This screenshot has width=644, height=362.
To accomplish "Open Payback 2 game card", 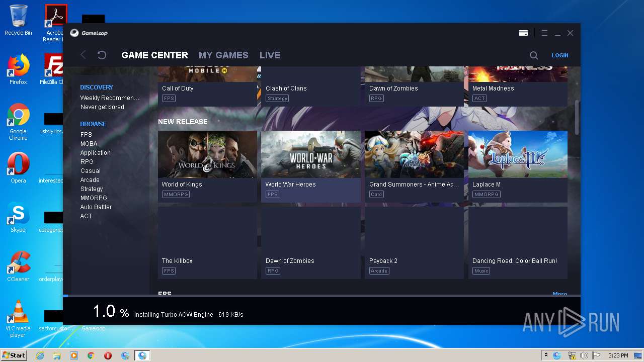I will [x=415, y=243].
